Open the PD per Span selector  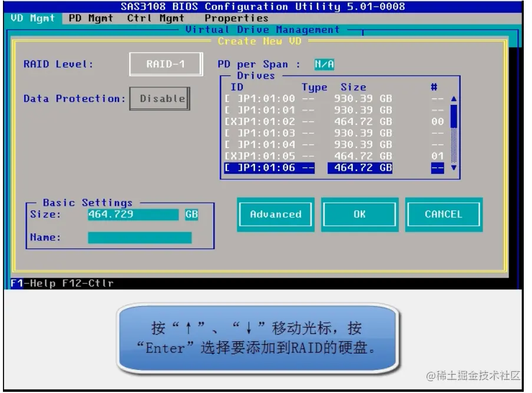pyautogui.click(x=325, y=64)
